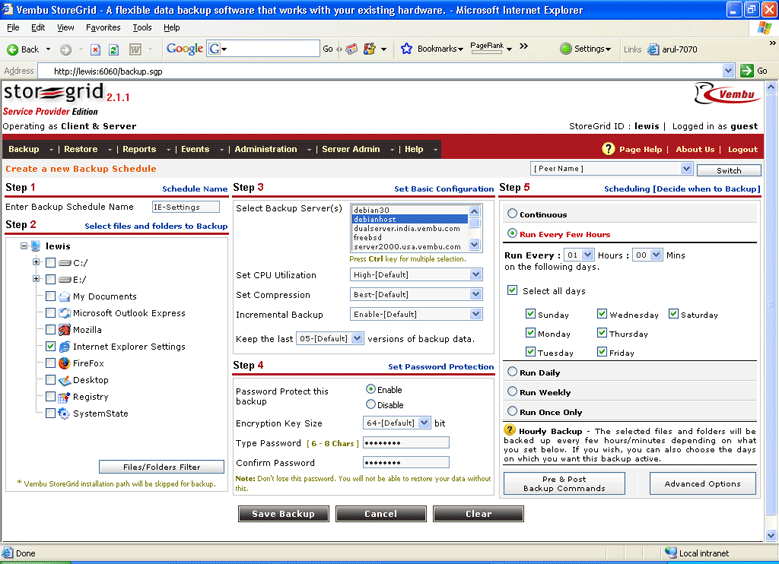Click the Refresh page icon
779x564 pixels.
(114, 49)
